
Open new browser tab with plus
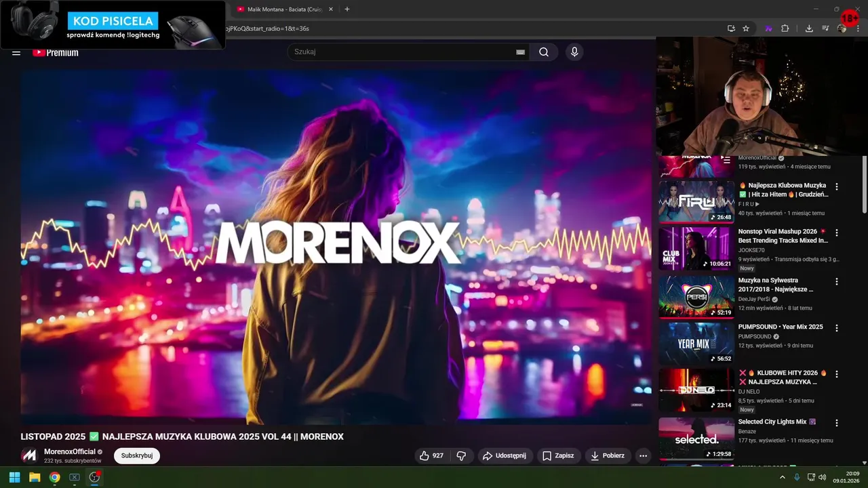(x=347, y=9)
